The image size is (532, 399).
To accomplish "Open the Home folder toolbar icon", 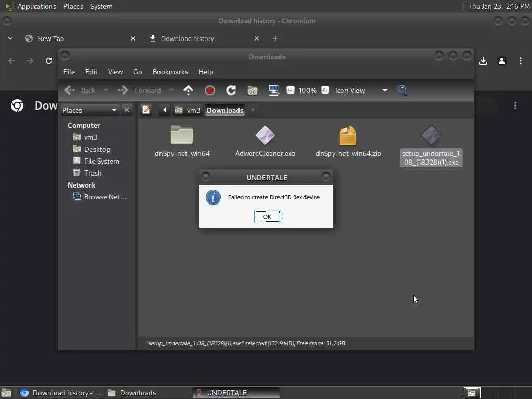I will [252, 90].
